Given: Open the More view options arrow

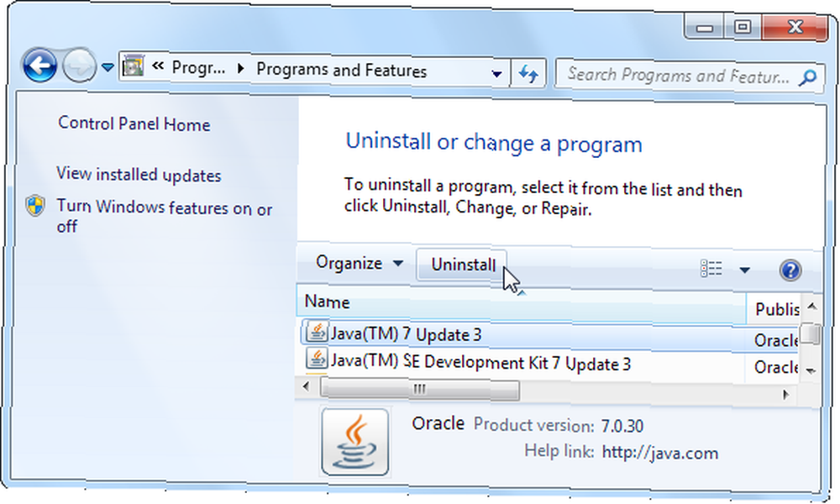Looking at the screenshot, I should [744, 270].
